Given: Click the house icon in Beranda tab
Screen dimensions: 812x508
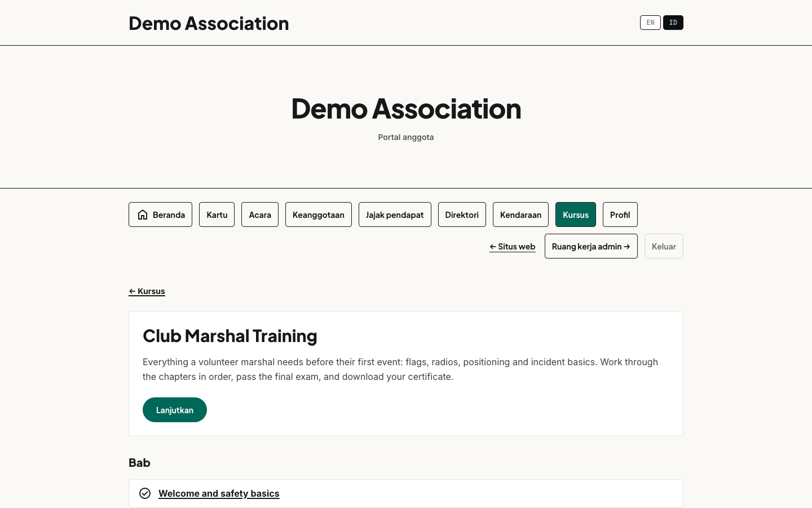Looking at the screenshot, I should tap(143, 214).
